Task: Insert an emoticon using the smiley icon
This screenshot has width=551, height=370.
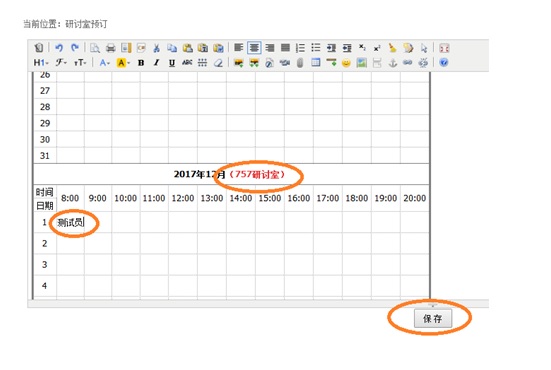Action: [346, 63]
